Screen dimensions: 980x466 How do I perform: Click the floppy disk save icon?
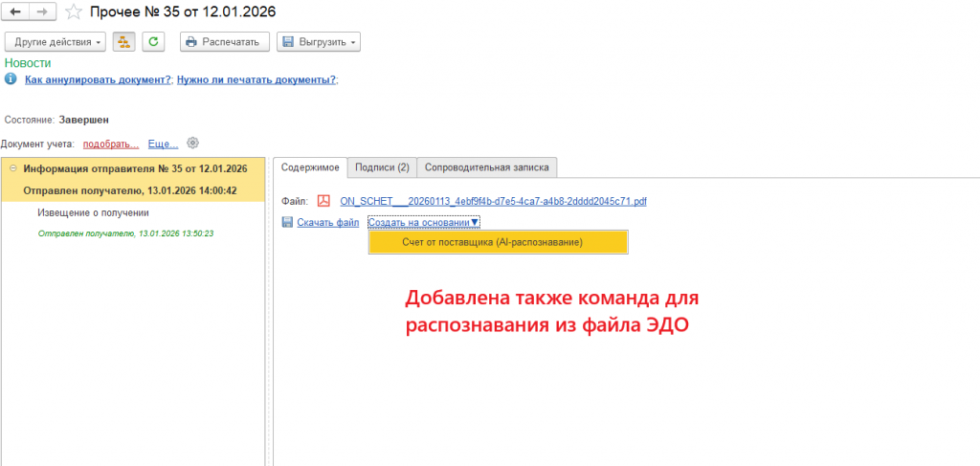(x=287, y=222)
